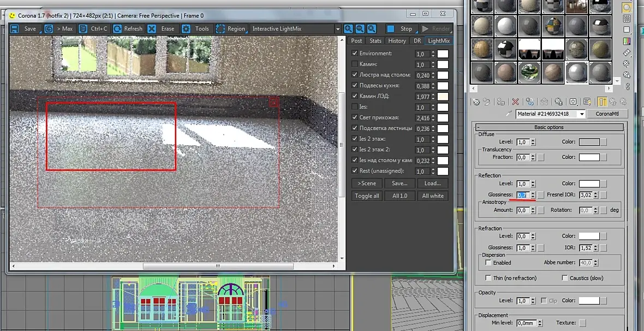644x331 pixels.
Task: Collapse the Basic options rollout
Action: (x=548, y=127)
